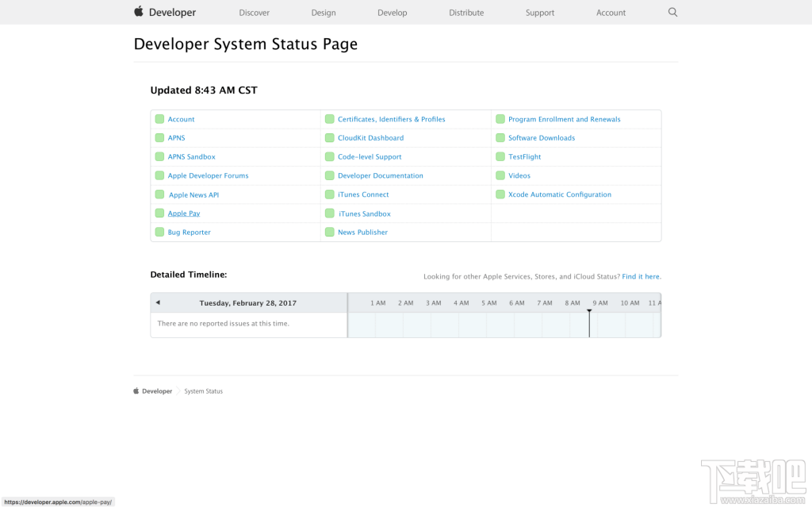
Task: Click the status square for Program Enrollment and Renewals
Action: point(500,119)
